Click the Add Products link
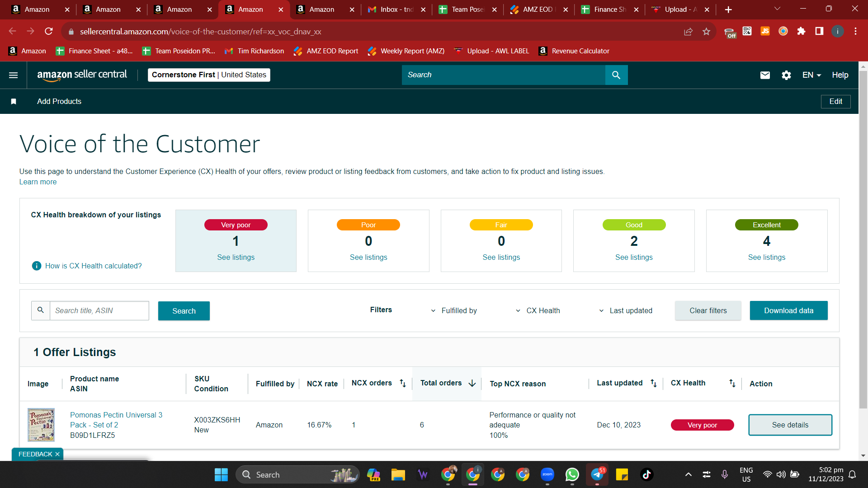Screen dimensions: 868x488 59,102
